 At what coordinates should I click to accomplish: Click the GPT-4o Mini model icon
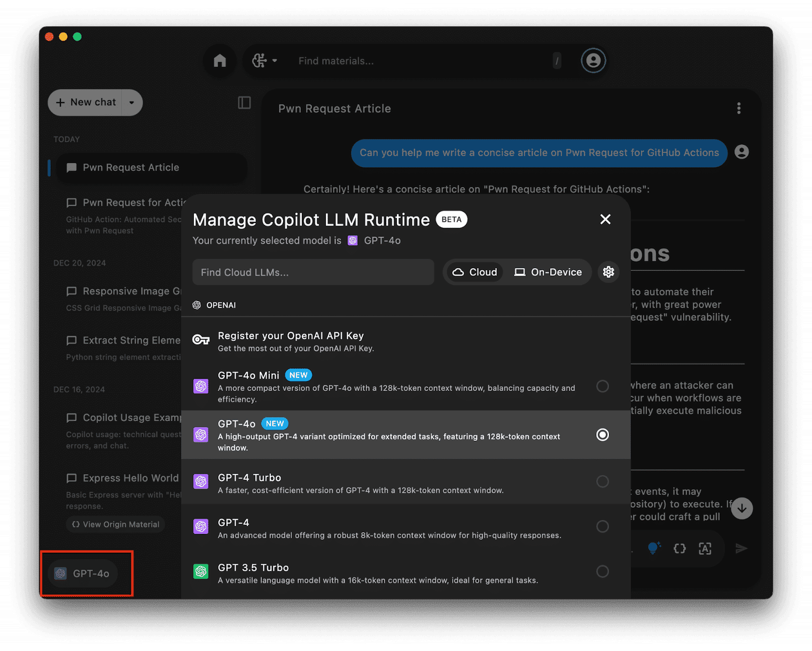pyautogui.click(x=201, y=386)
